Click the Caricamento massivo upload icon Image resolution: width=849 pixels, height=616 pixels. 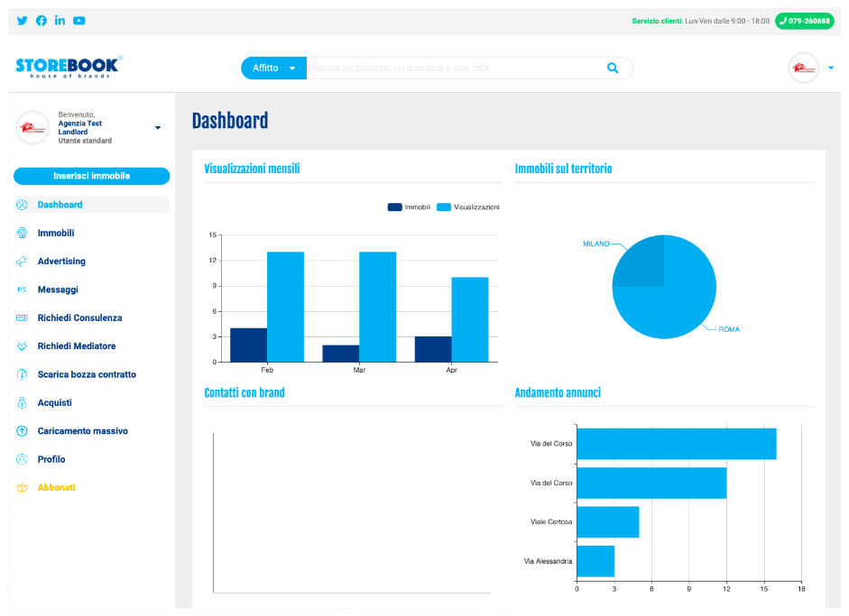tap(22, 431)
